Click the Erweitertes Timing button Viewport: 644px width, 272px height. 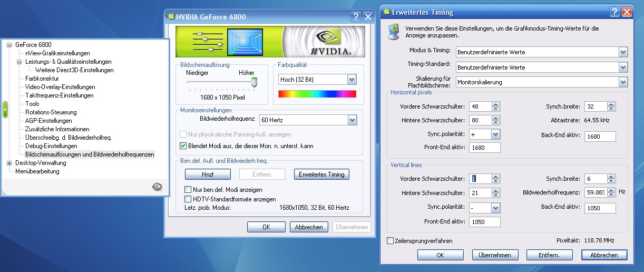[321, 174]
